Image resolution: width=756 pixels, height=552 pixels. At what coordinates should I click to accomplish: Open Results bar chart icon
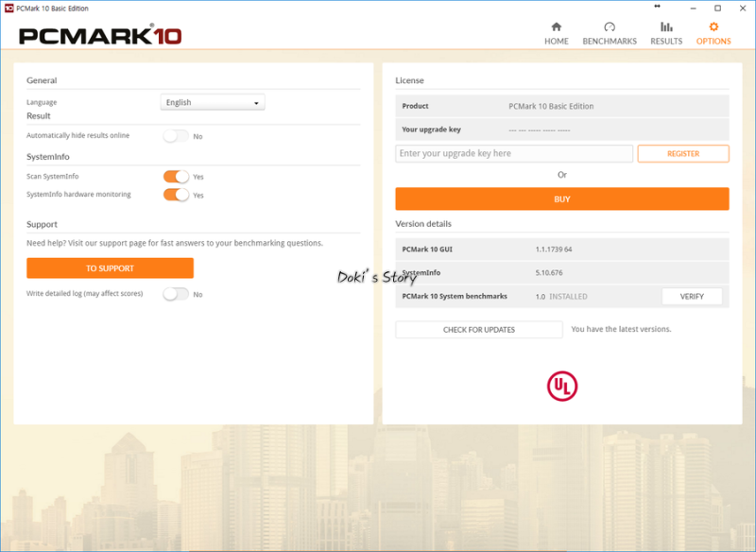[666, 26]
